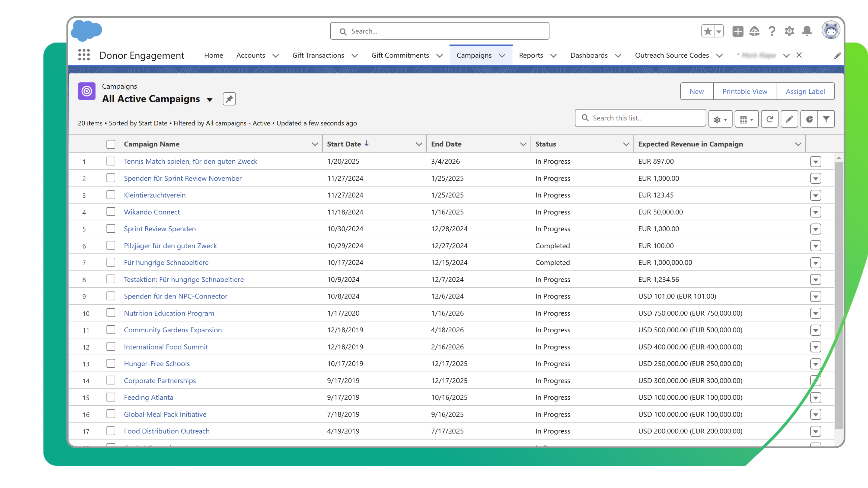Click the notifications bell icon
868x488 pixels.
[806, 31]
